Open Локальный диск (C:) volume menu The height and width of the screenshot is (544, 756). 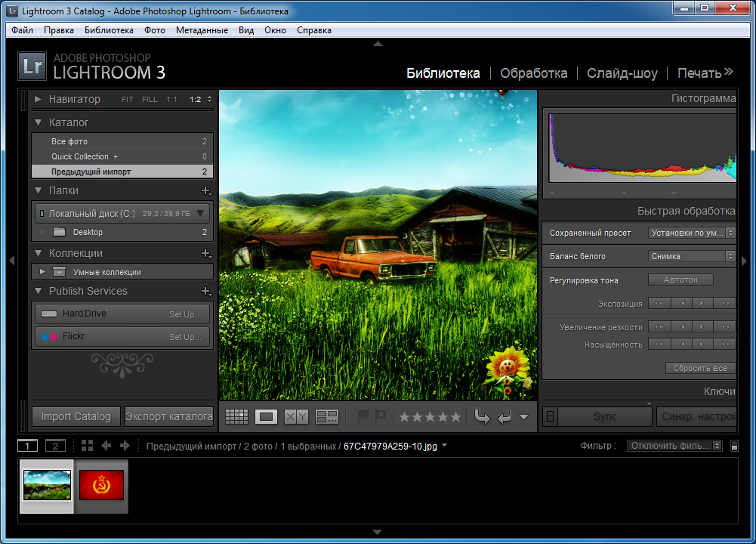200,213
